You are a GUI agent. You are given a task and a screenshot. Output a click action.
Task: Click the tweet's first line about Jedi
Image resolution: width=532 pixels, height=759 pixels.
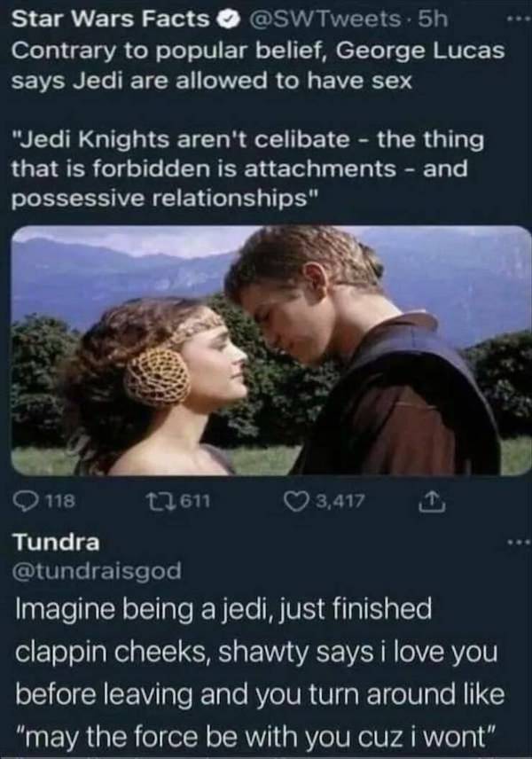(257, 51)
